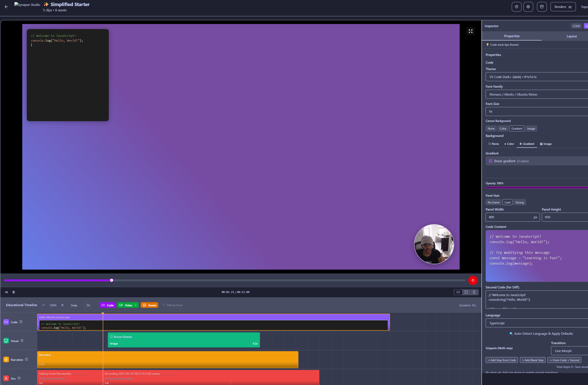This screenshot has width=588, height=385.
Task: Choose the Strong panel style
Action: (519, 202)
